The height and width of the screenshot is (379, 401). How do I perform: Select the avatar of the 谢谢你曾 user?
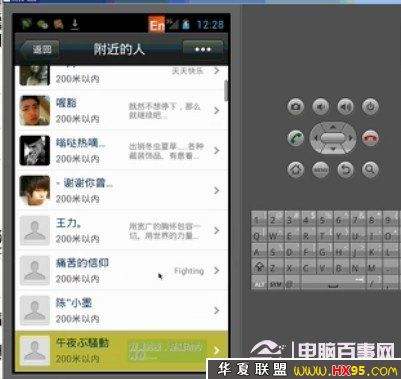(x=35, y=190)
